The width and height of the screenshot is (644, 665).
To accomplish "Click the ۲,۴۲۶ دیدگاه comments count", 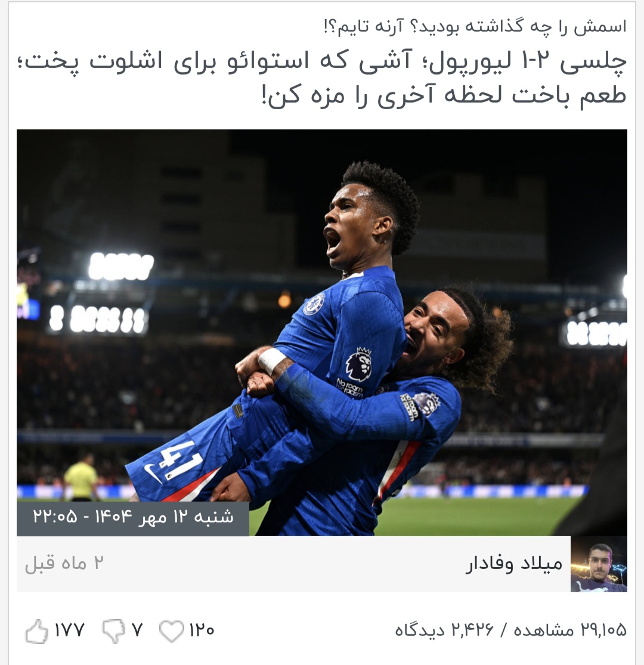I will click(x=444, y=630).
